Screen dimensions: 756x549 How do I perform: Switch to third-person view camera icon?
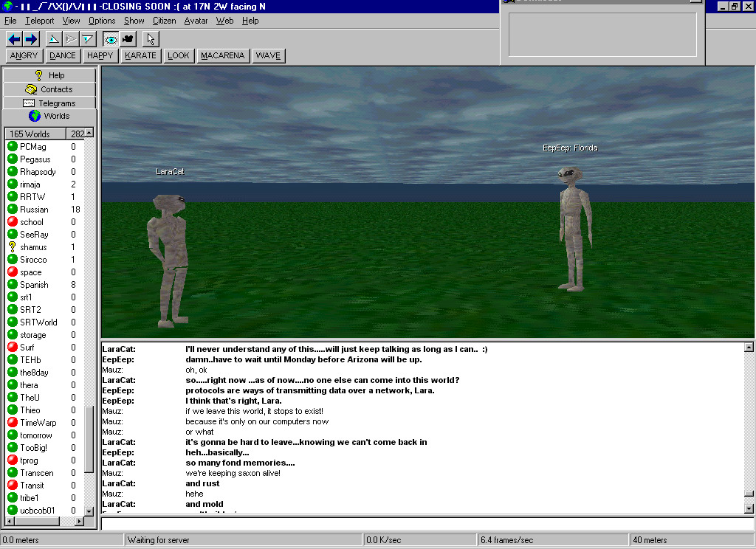127,39
